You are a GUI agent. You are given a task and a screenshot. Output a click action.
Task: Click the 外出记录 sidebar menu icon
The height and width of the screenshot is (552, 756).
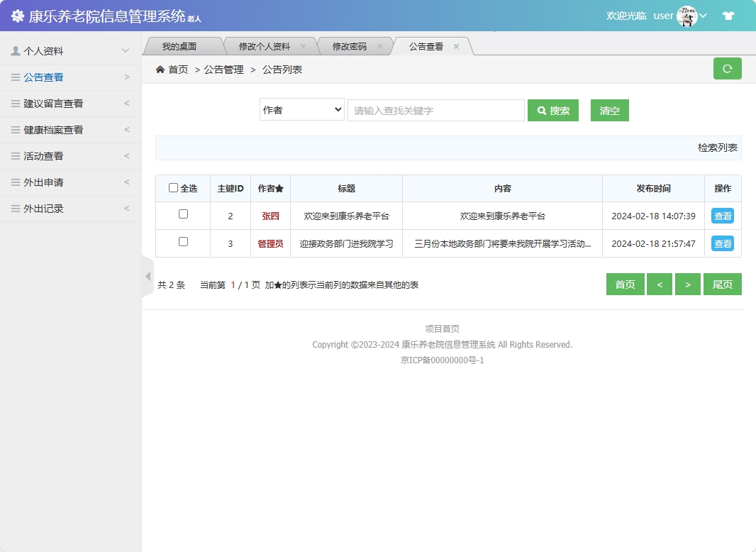(15, 209)
